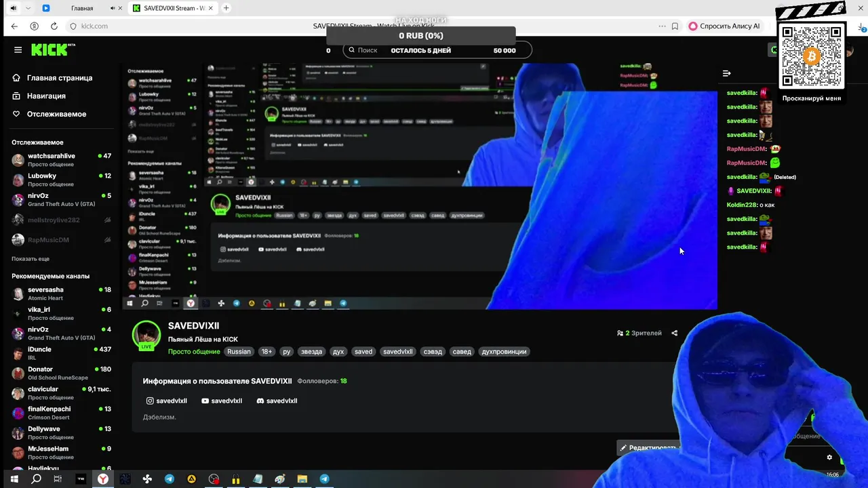Share the SAVEDVIXII stream via share icon
Screen dimensions: 868x488
tap(674, 333)
